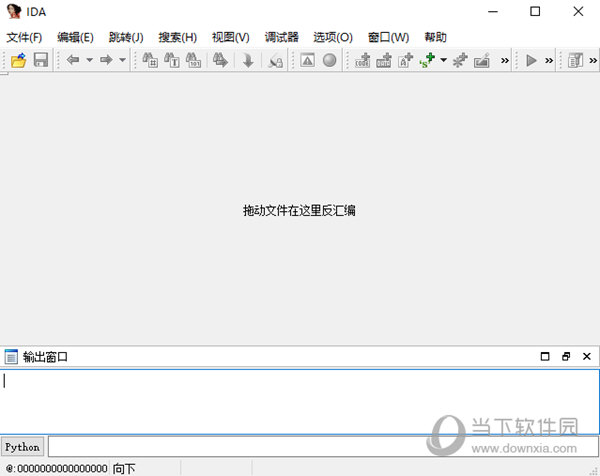Screen dimensions: 600x476
Task: Open the 视图(V) menu
Action: tap(230, 37)
